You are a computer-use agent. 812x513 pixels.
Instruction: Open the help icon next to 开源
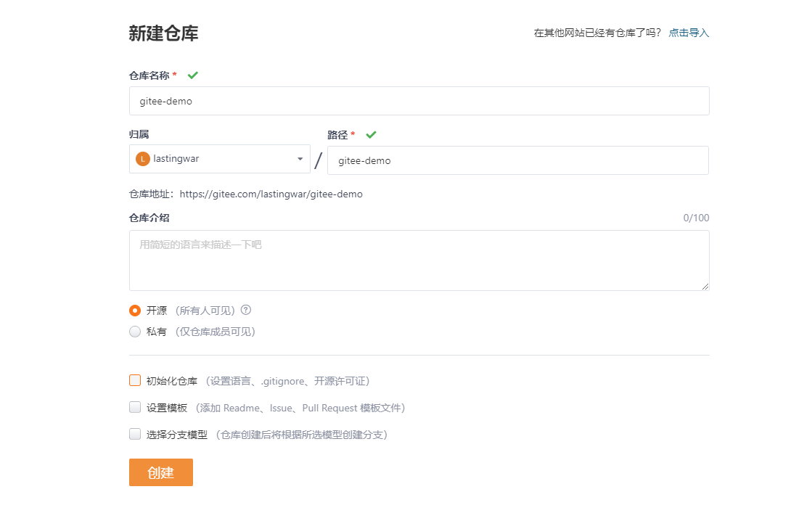click(246, 310)
